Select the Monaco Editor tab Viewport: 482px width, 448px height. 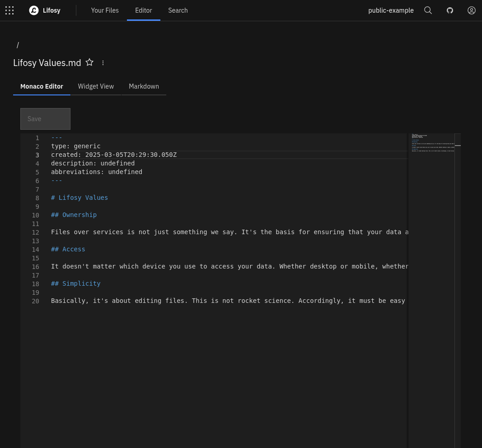42,86
